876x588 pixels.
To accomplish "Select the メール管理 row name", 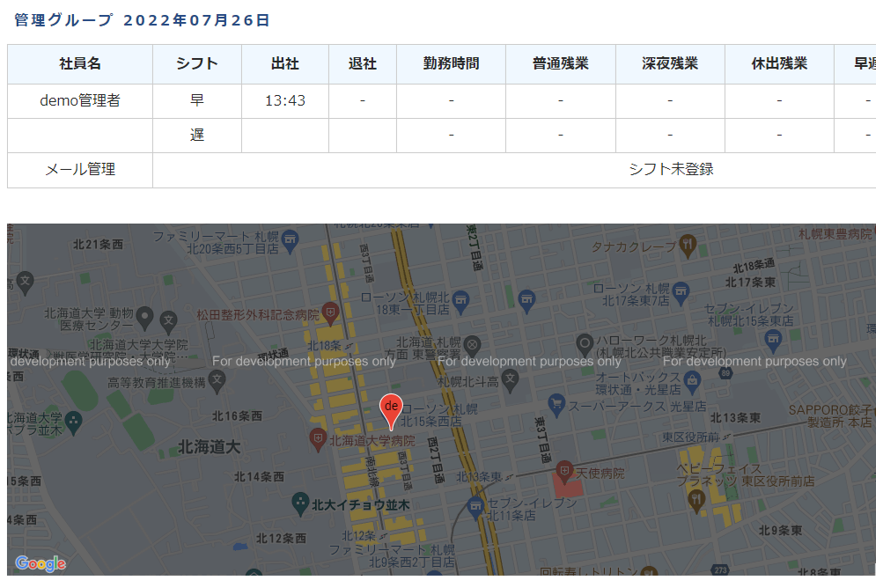I will click(x=80, y=170).
